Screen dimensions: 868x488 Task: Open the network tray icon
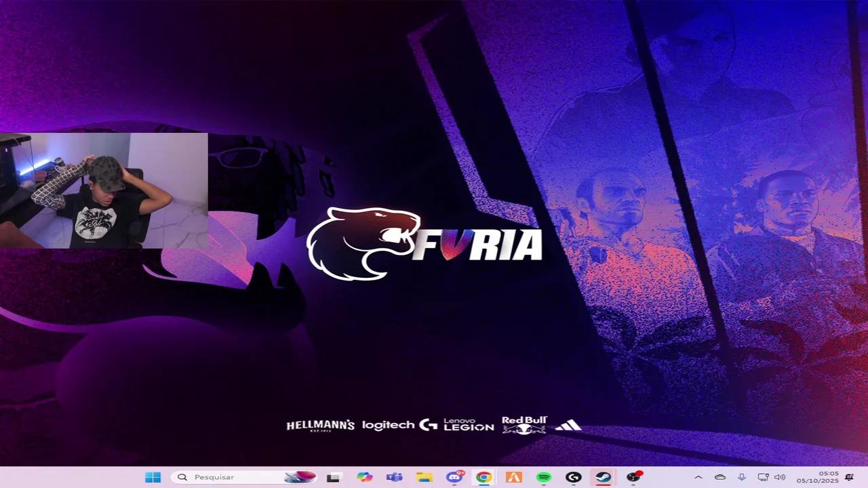coord(763,477)
